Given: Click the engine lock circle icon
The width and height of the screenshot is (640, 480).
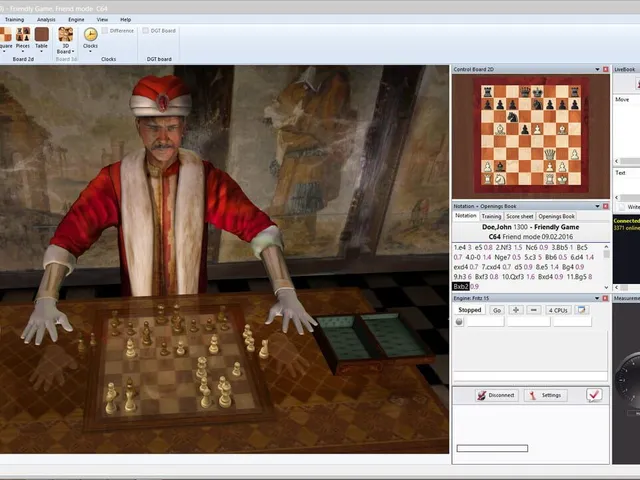Looking at the screenshot, I should point(459,322).
